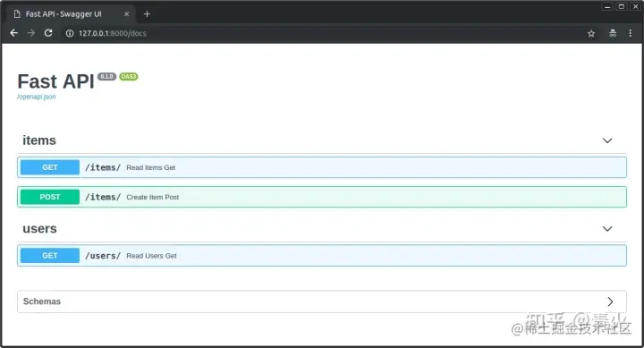644x348 pixels.
Task: Minimize the browser window
Action: 607,6
